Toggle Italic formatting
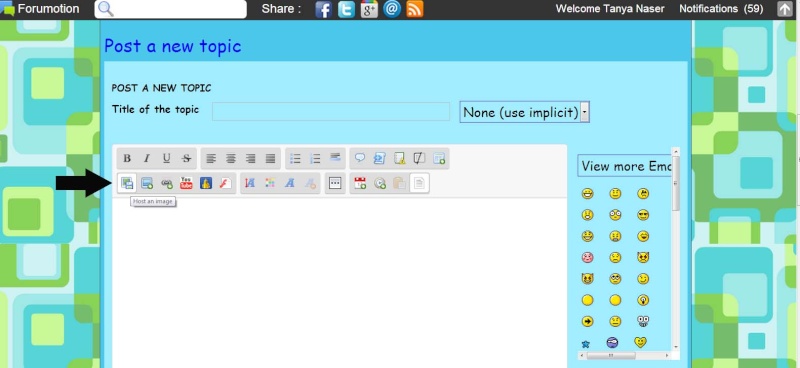This screenshot has height=368, width=800. (x=146, y=159)
